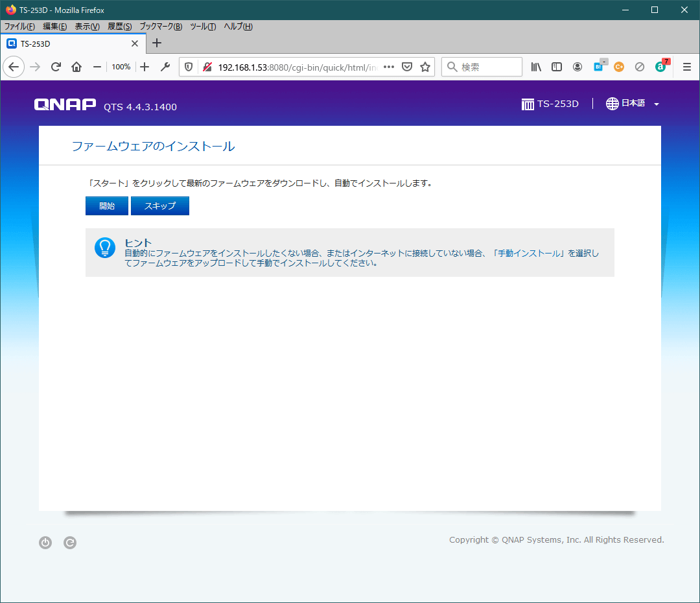Open Firefox hamburger application menu

tap(687, 67)
